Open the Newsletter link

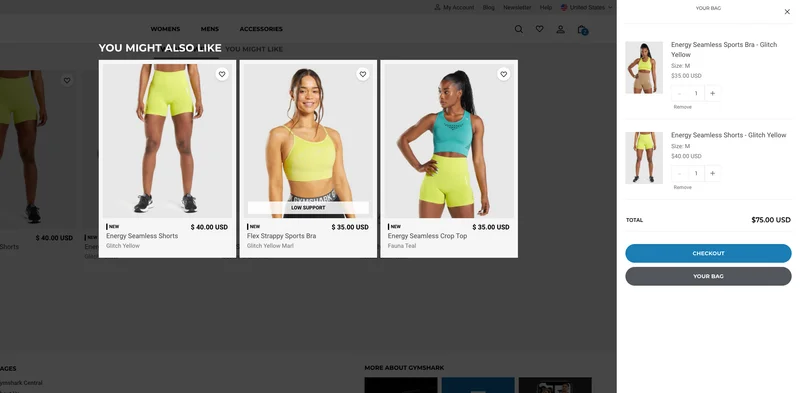coord(517,8)
